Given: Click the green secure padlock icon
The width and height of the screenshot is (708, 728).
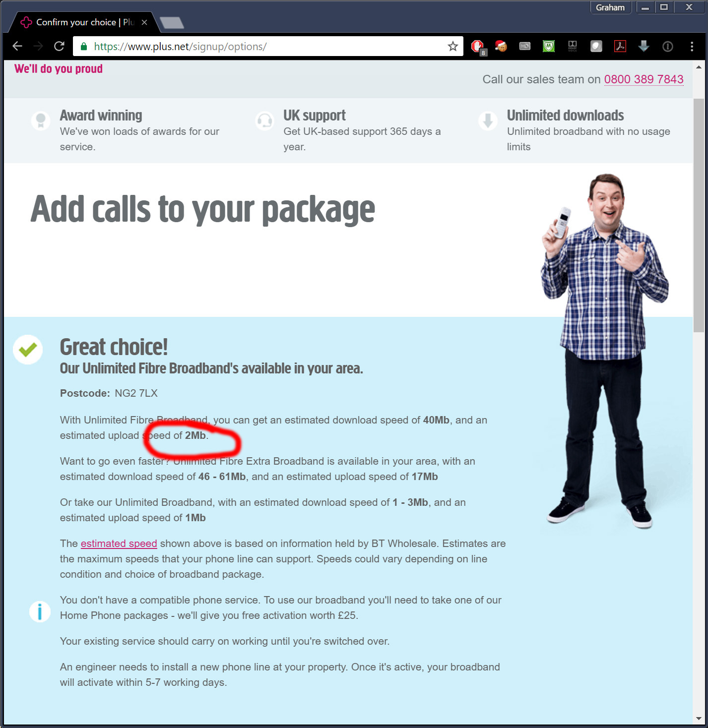Looking at the screenshot, I should (84, 46).
